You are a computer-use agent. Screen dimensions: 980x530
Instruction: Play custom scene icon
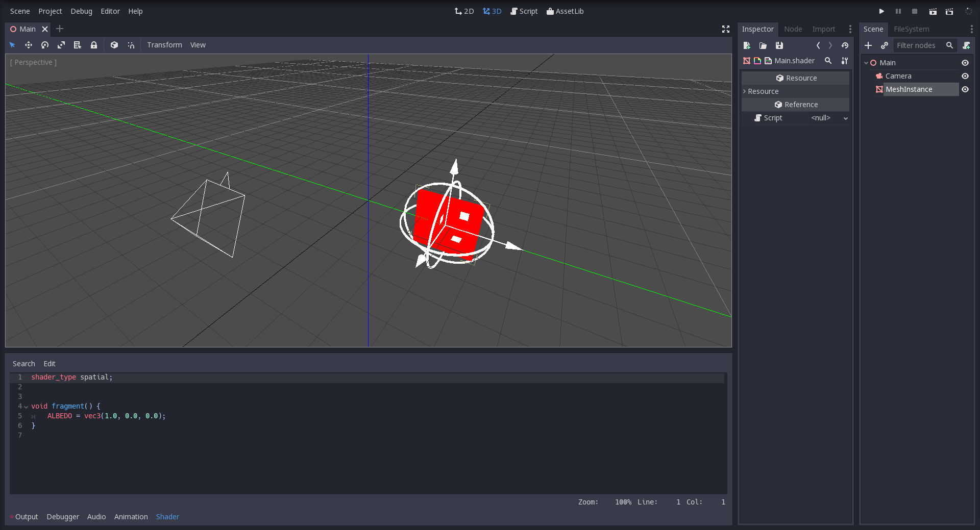coord(949,11)
